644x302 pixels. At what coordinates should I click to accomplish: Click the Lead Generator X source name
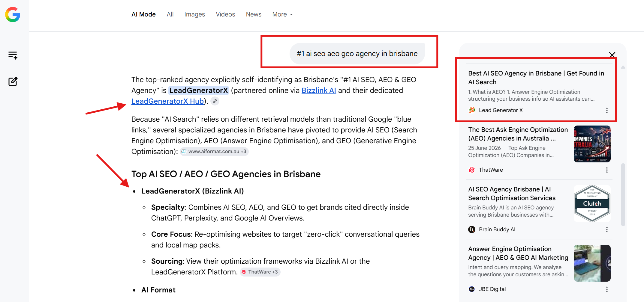coord(501,110)
